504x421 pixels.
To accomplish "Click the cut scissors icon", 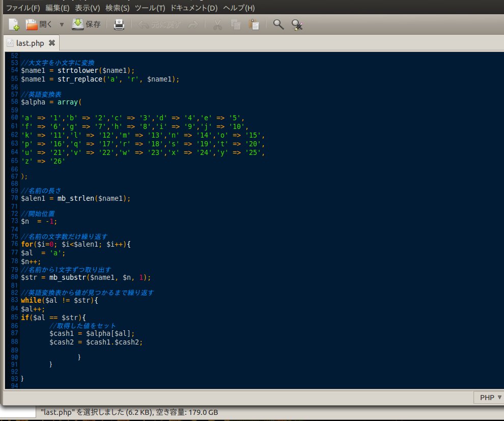I will (217, 24).
